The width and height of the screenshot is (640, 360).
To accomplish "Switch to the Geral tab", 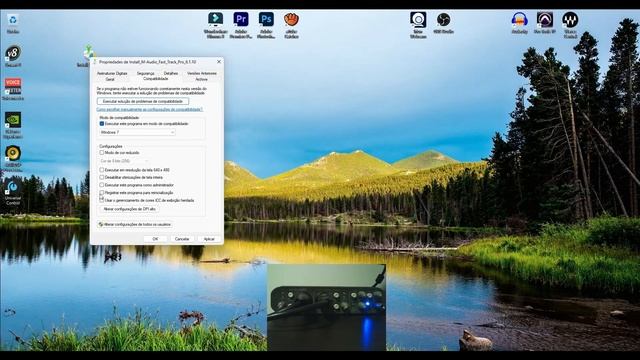I will click(110, 79).
